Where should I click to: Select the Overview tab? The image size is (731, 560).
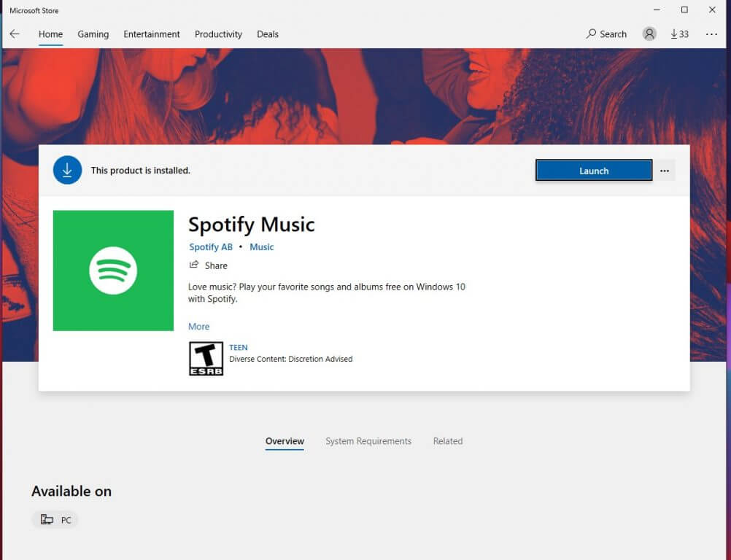[x=285, y=441]
